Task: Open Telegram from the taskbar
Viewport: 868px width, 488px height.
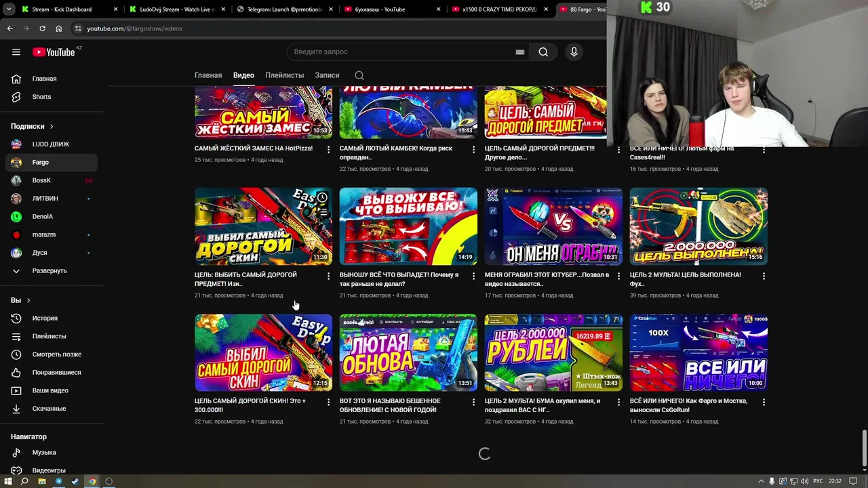Action: pos(58,481)
